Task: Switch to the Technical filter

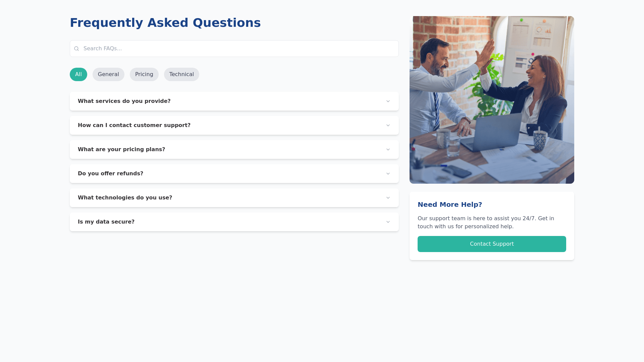Action: pos(181,74)
